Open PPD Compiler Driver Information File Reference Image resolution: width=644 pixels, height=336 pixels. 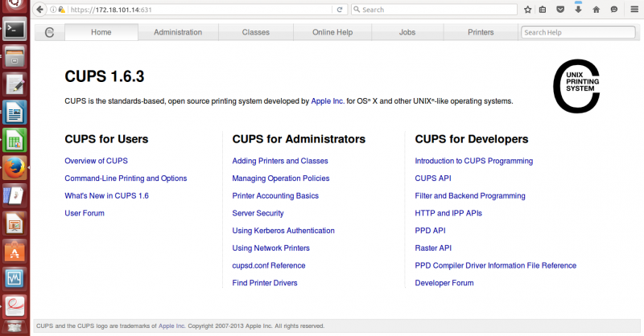coord(495,265)
